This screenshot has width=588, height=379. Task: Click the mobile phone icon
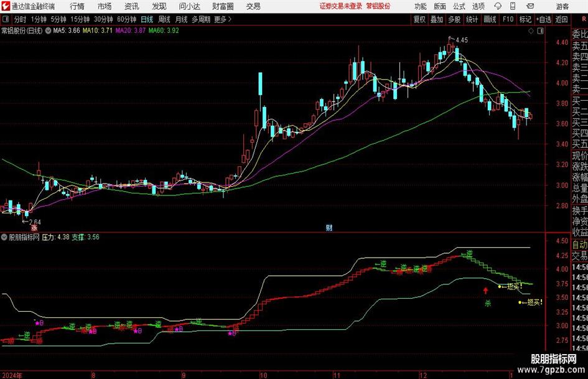click(x=513, y=6)
